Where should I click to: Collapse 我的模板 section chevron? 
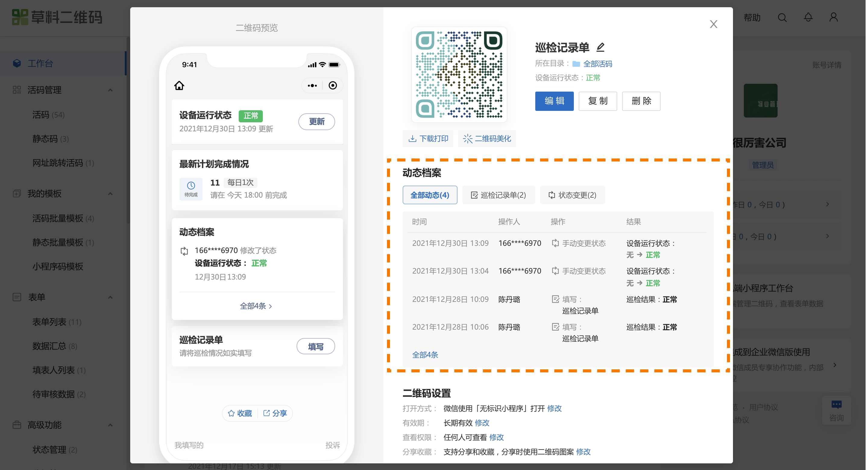pyautogui.click(x=111, y=194)
